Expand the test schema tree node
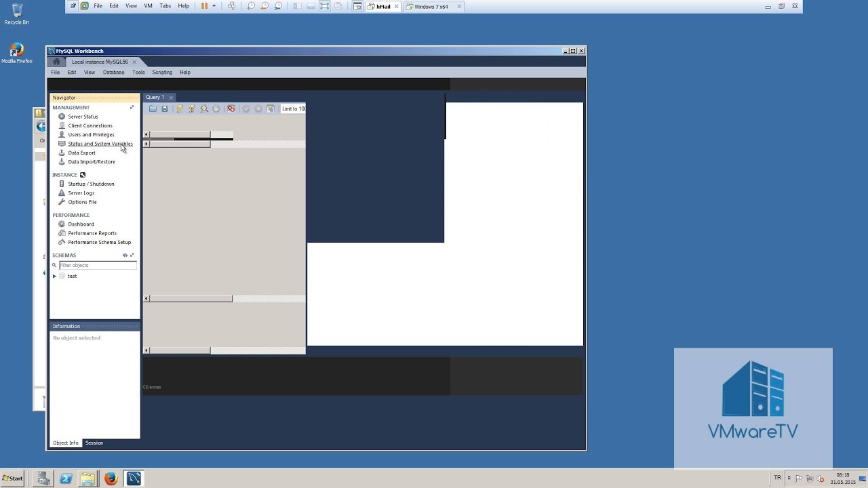Viewport: 868px width, 488px height. click(x=54, y=276)
